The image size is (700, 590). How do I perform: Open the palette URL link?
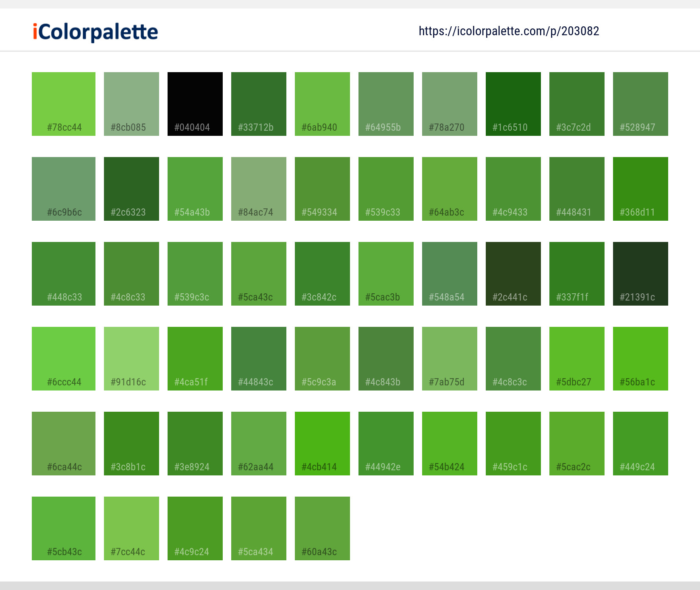pyautogui.click(x=509, y=31)
